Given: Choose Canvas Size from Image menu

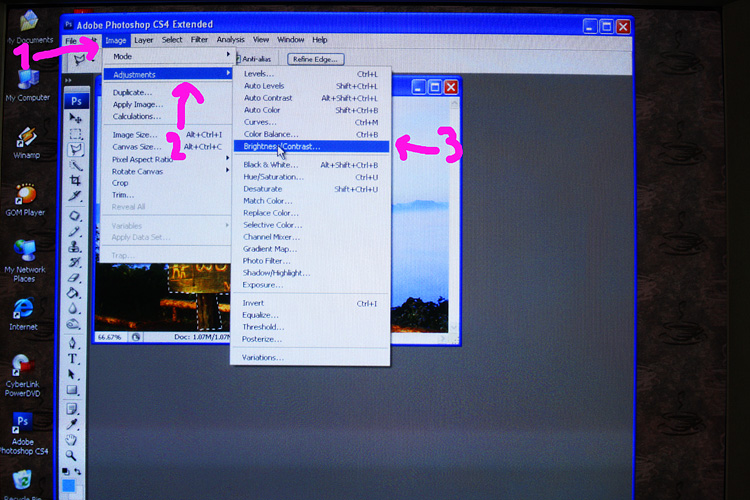Looking at the screenshot, I should (x=167, y=147).
